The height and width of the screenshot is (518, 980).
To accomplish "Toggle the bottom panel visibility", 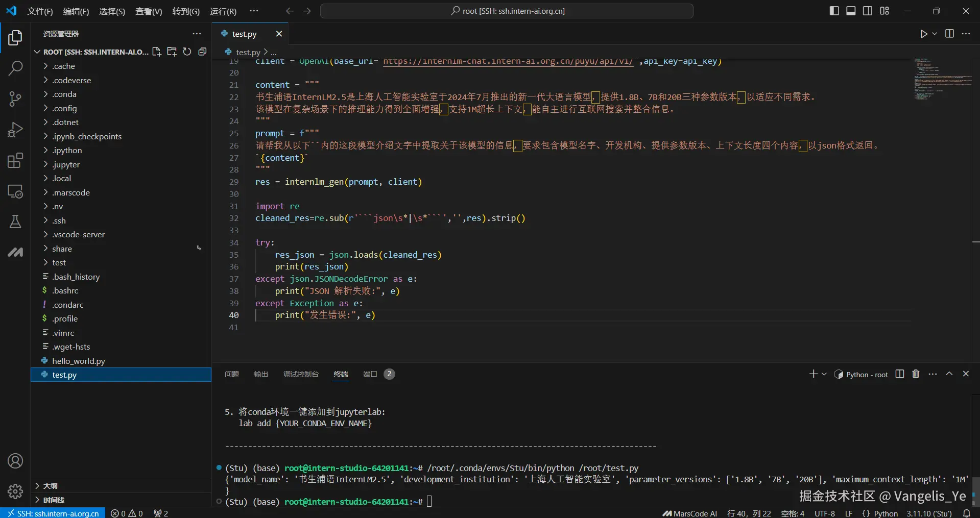I will tap(851, 11).
